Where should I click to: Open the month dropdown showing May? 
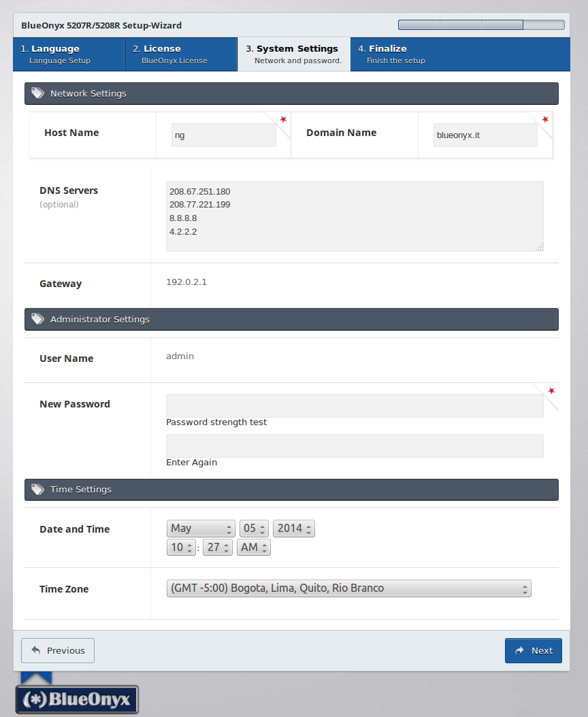click(x=201, y=528)
